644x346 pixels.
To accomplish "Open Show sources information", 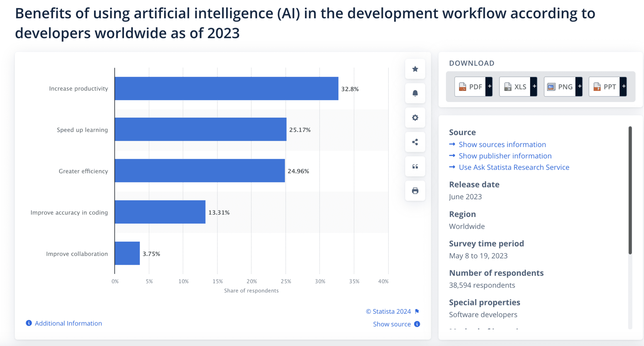I will (x=502, y=144).
